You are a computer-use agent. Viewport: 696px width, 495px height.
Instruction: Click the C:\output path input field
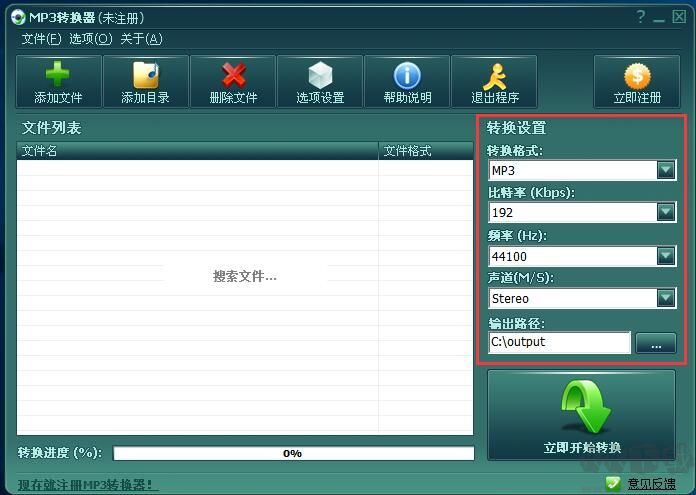[559, 342]
